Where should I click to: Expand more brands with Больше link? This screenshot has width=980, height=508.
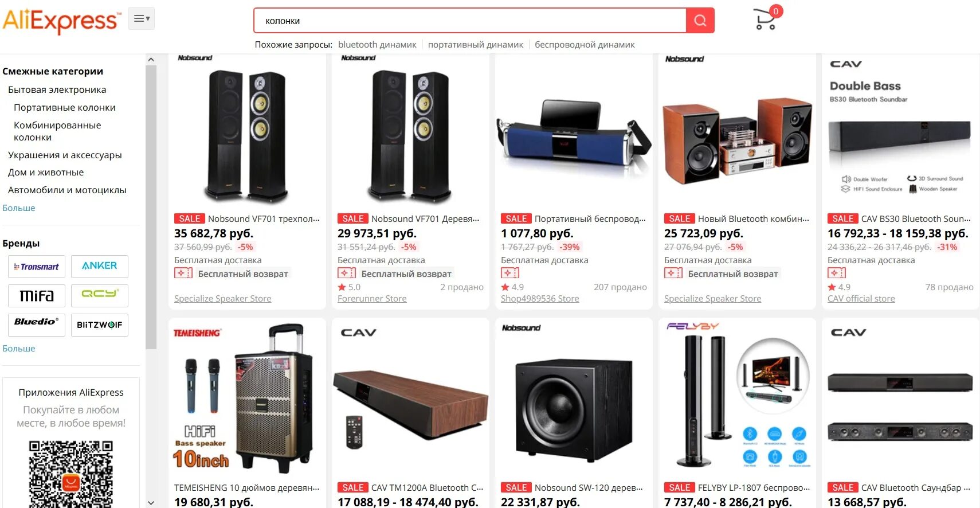tap(19, 349)
